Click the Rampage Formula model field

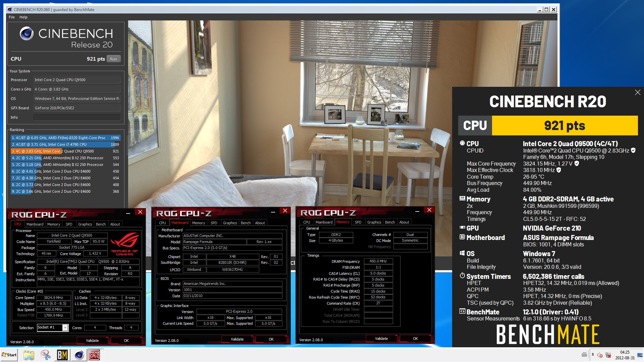(214, 242)
